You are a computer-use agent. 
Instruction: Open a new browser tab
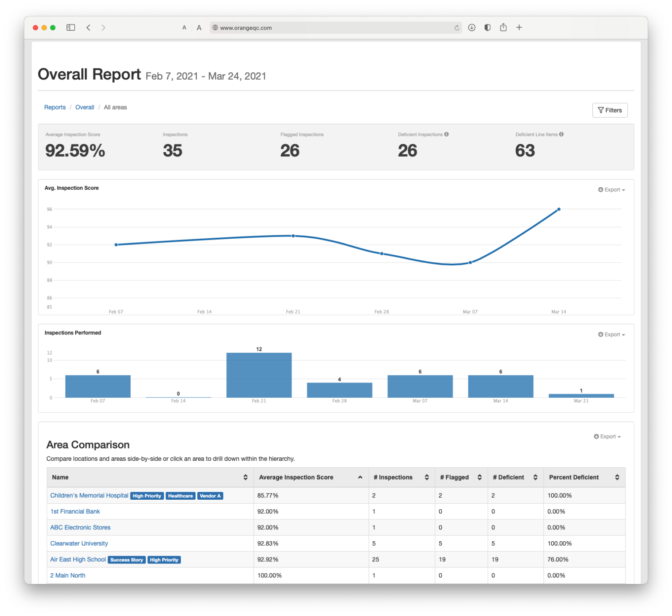pyautogui.click(x=519, y=27)
